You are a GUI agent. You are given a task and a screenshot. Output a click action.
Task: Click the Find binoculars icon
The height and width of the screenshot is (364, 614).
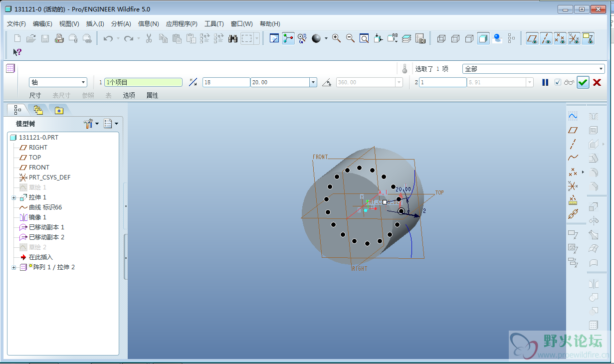pos(233,38)
